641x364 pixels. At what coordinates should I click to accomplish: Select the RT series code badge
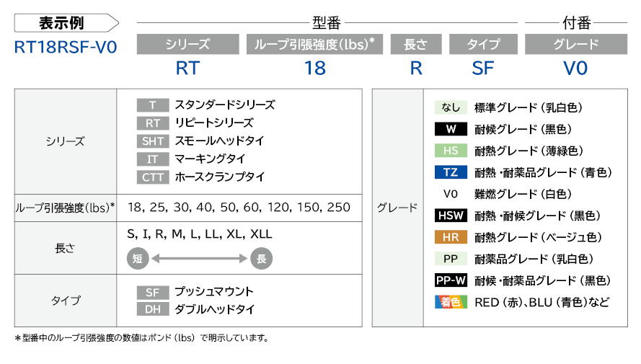click(x=153, y=123)
